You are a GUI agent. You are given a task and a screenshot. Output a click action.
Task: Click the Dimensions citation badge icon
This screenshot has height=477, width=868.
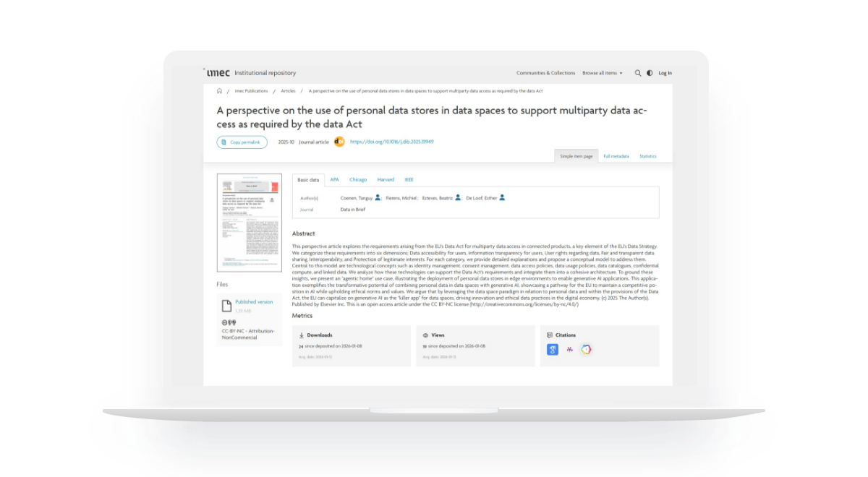pos(586,350)
